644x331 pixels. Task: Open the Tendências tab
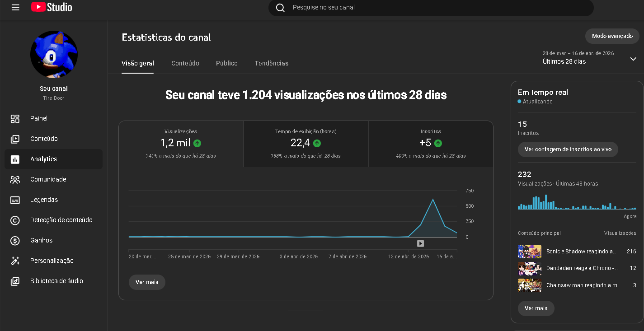pos(272,63)
